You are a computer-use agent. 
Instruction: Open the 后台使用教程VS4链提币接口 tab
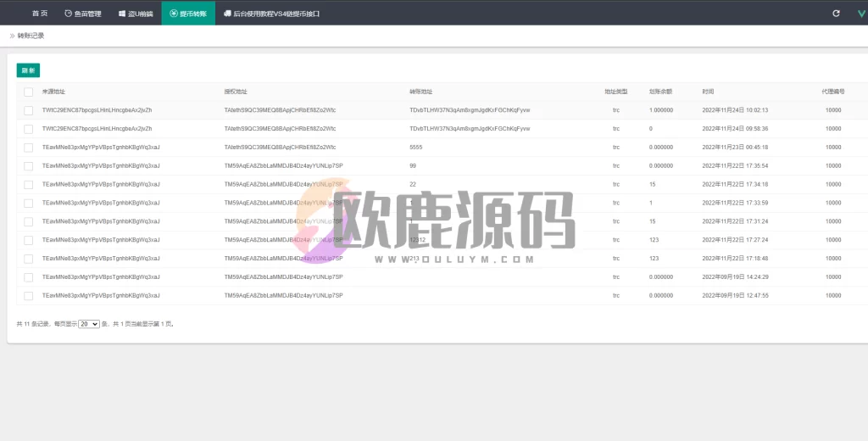(x=271, y=14)
